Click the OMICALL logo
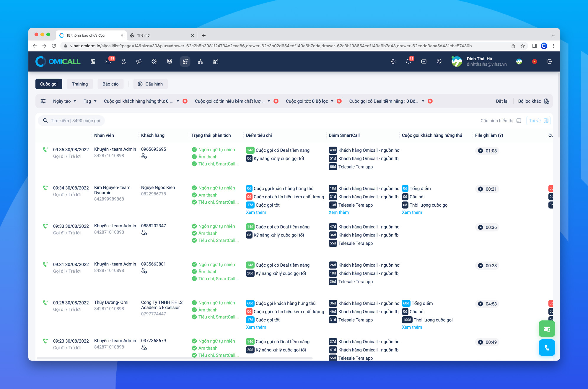The height and width of the screenshot is (389, 588). tap(58, 61)
